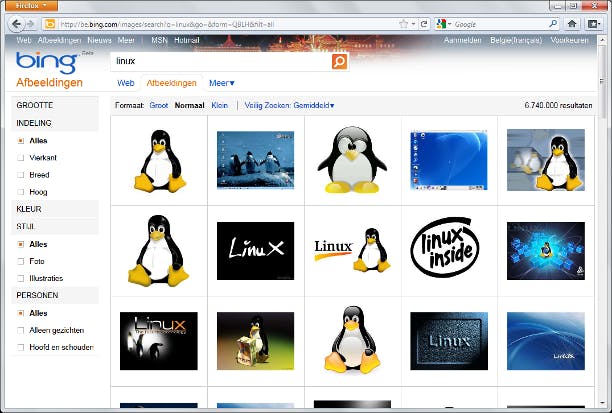Viewport: 612px width, 413px height.
Task: Select the Breed layout option
Action: (x=34, y=175)
